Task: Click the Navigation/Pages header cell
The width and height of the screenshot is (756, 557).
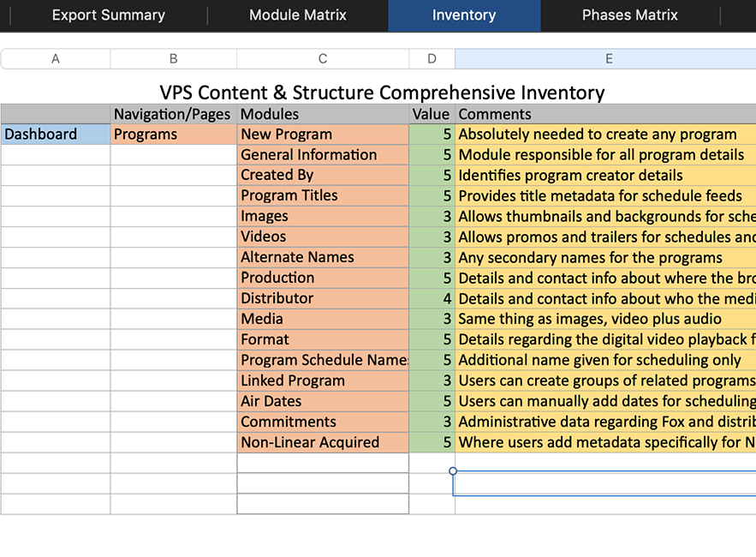Action: (x=171, y=114)
